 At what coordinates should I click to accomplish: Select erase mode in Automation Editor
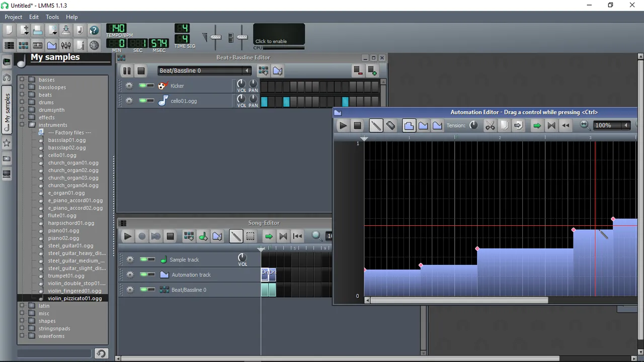coord(390,126)
